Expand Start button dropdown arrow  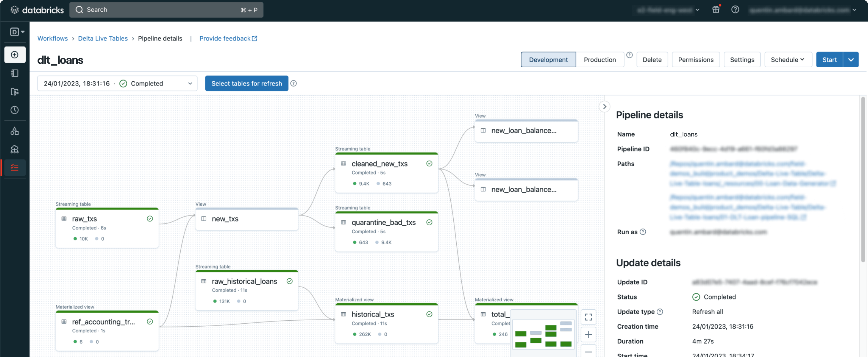(850, 60)
